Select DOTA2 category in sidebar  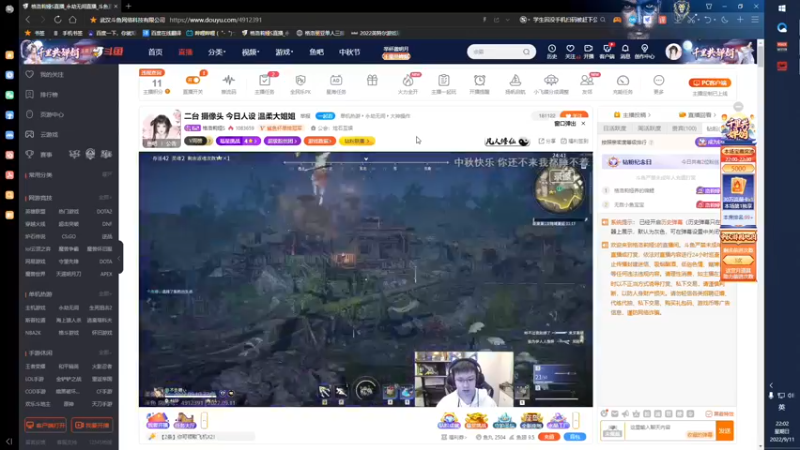(104, 211)
